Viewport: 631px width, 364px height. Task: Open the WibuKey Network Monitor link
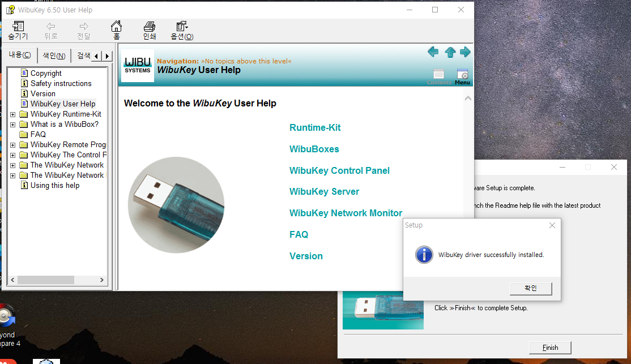pos(346,213)
